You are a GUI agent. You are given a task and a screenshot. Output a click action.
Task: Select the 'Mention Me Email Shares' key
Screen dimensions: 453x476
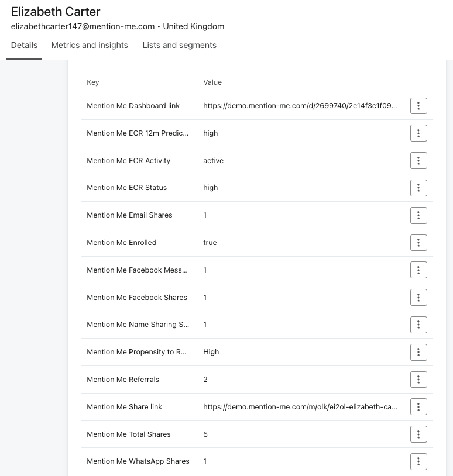pyautogui.click(x=129, y=215)
